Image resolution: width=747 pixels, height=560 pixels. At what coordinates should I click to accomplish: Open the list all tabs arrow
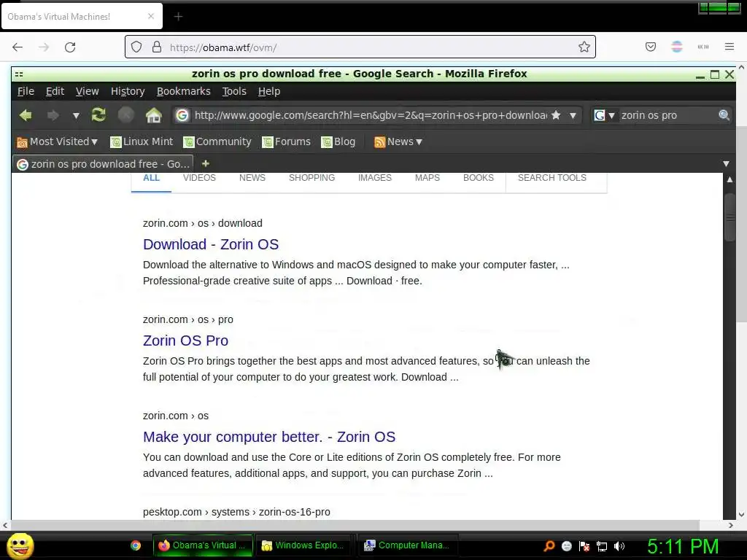(726, 164)
